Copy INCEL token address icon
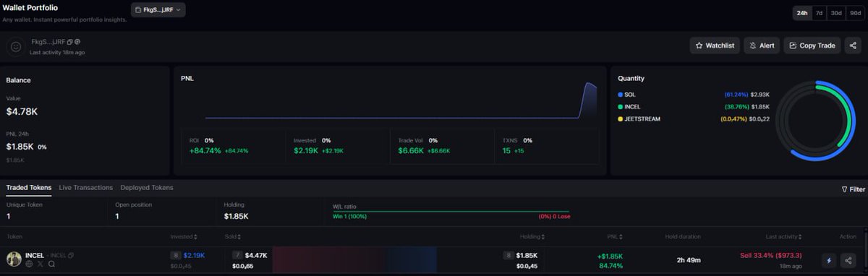This screenshot has width=868, height=276. point(71,256)
